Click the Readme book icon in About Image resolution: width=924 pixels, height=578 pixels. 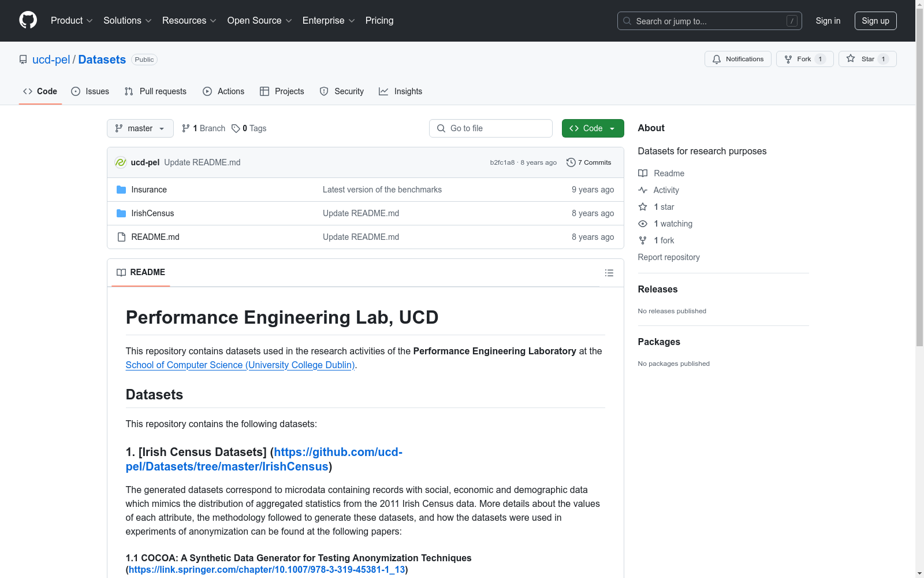pyautogui.click(x=643, y=173)
